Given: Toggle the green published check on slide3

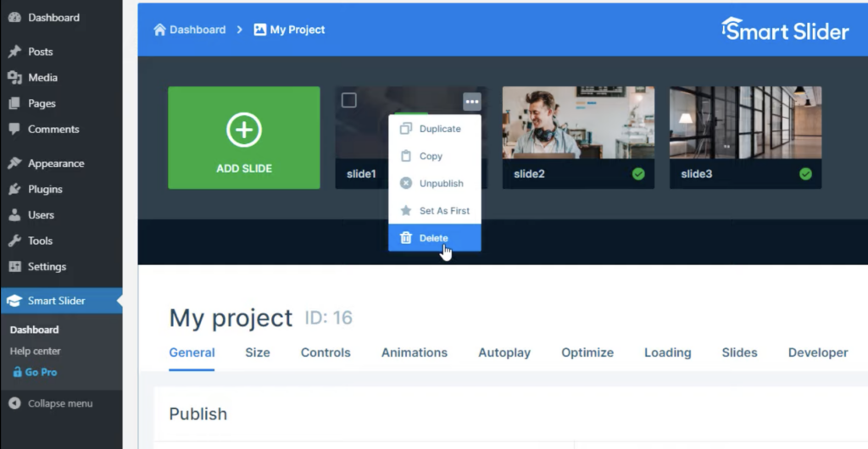Looking at the screenshot, I should click(805, 174).
